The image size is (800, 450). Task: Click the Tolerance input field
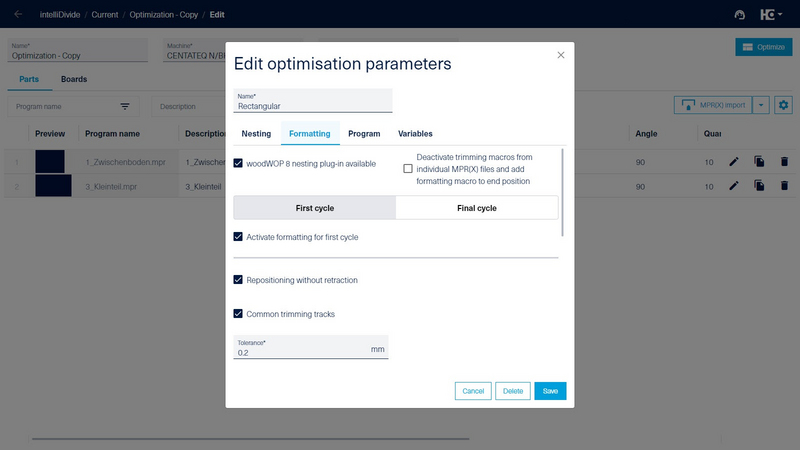click(302, 352)
